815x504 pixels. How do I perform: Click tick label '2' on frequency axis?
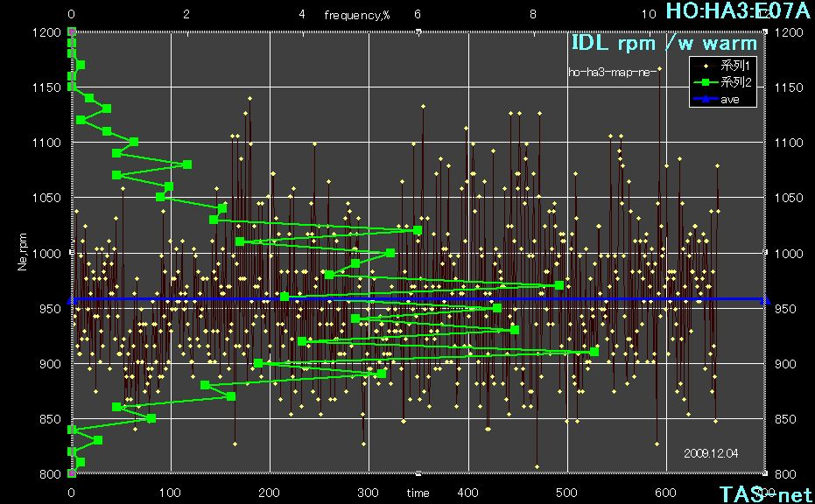[186, 15]
